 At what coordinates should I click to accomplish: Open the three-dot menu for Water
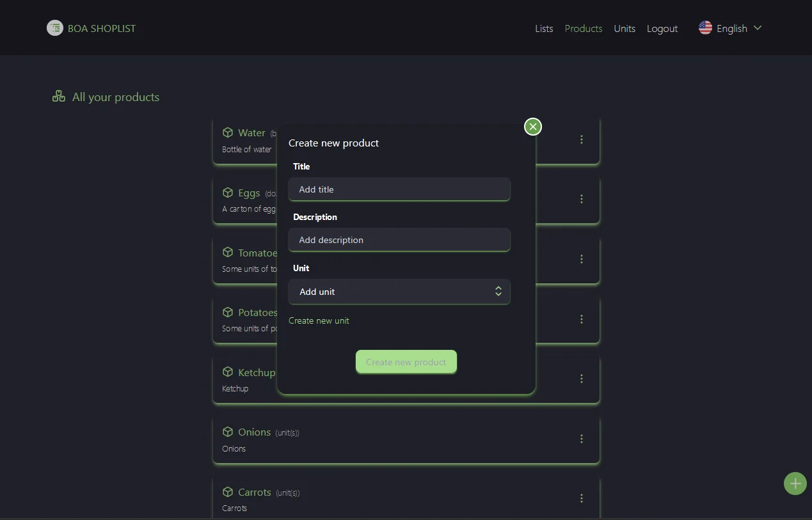coord(581,139)
